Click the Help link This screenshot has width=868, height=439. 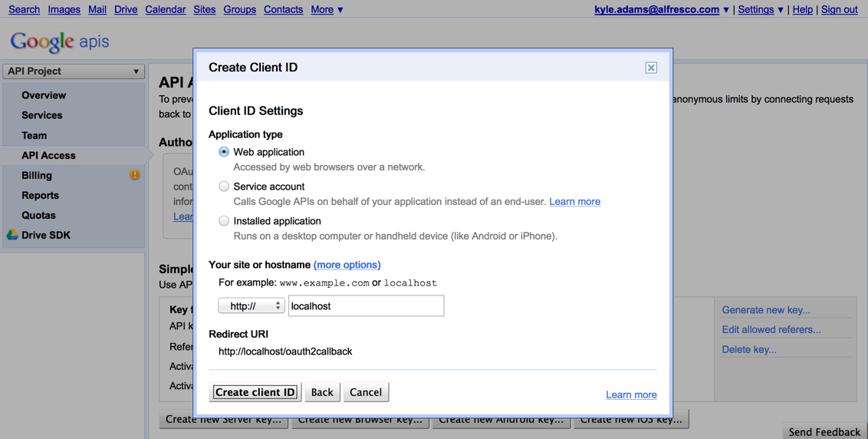tap(803, 9)
